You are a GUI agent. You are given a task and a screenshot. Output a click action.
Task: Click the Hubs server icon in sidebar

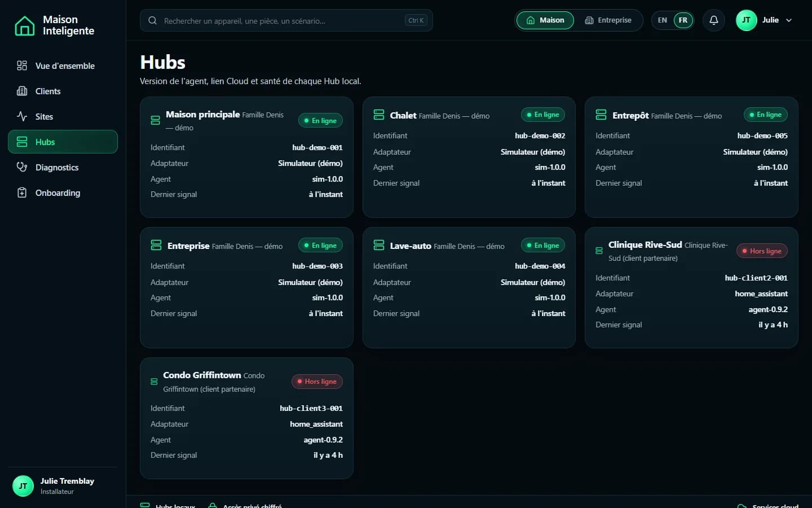(x=22, y=142)
